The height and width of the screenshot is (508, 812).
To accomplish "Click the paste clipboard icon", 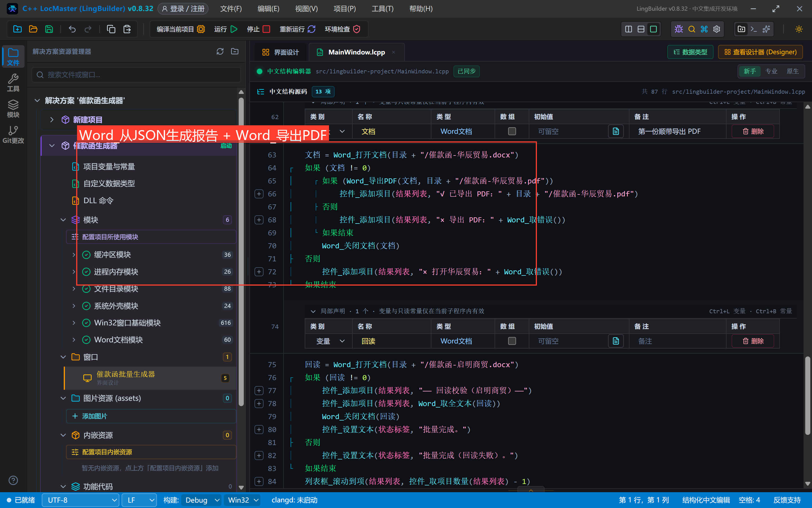I will click(127, 29).
